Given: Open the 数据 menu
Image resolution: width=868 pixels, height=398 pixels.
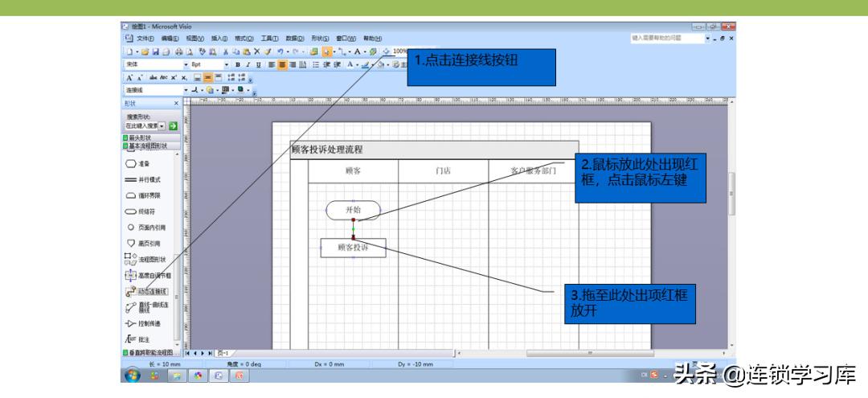Looking at the screenshot, I should click(294, 39).
